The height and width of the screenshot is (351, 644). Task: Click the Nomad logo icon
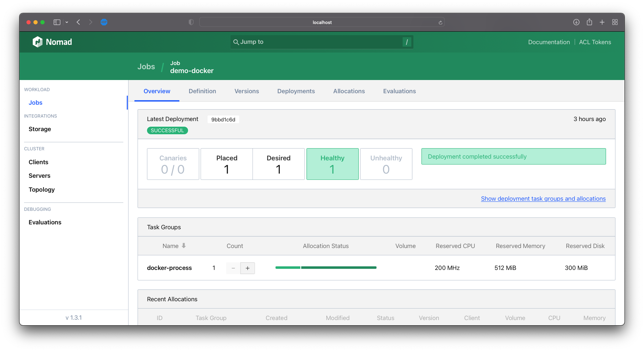point(37,42)
